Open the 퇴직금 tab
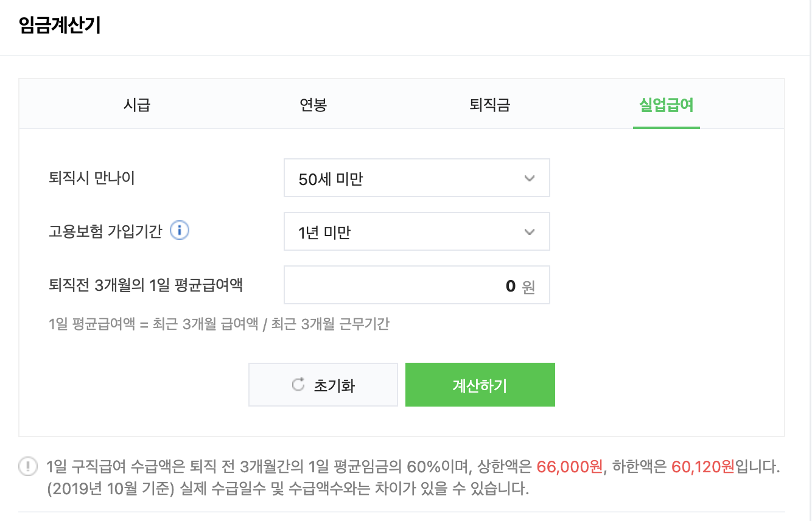 (490, 104)
